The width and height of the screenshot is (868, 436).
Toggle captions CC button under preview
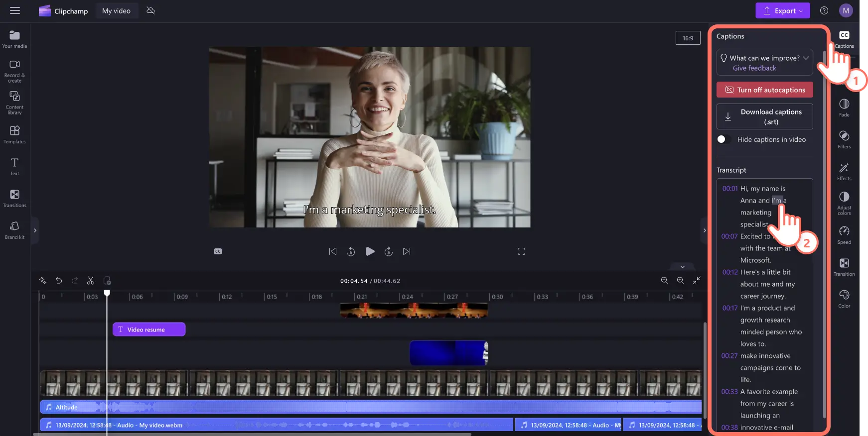(218, 251)
